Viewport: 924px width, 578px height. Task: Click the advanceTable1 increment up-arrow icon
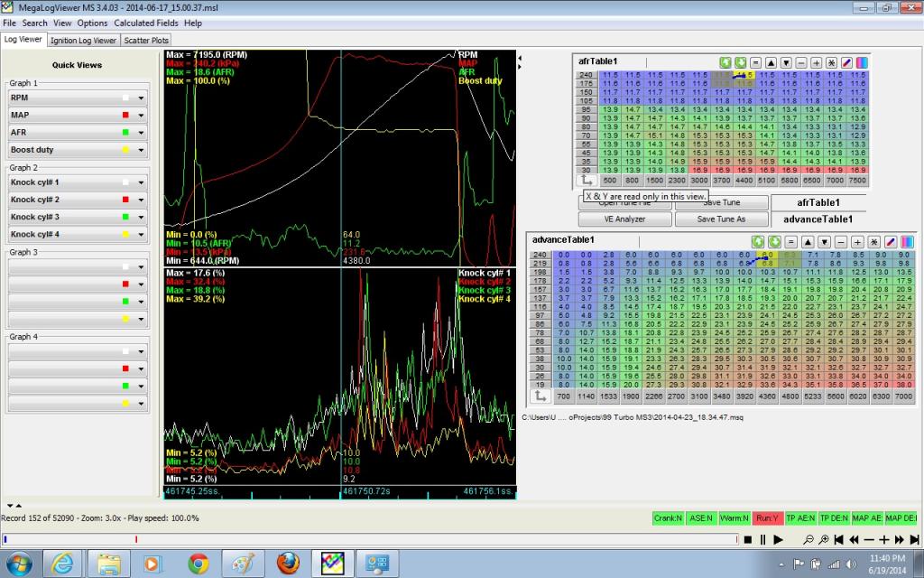pos(808,242)
